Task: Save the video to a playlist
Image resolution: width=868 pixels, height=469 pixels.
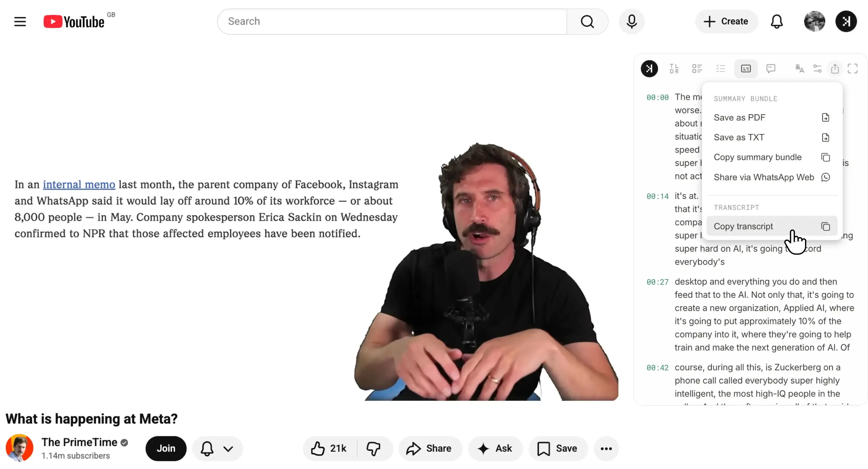Action: tap(558, 448)
